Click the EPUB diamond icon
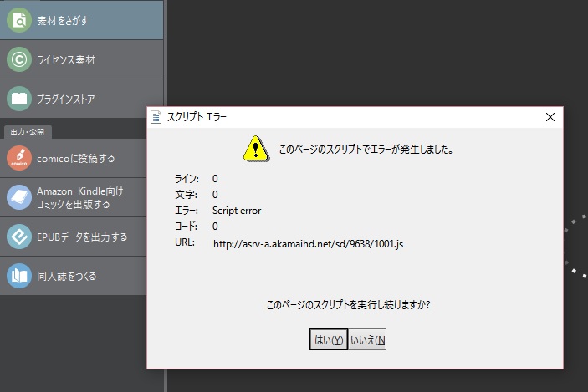588x392 pixels. 19,237
